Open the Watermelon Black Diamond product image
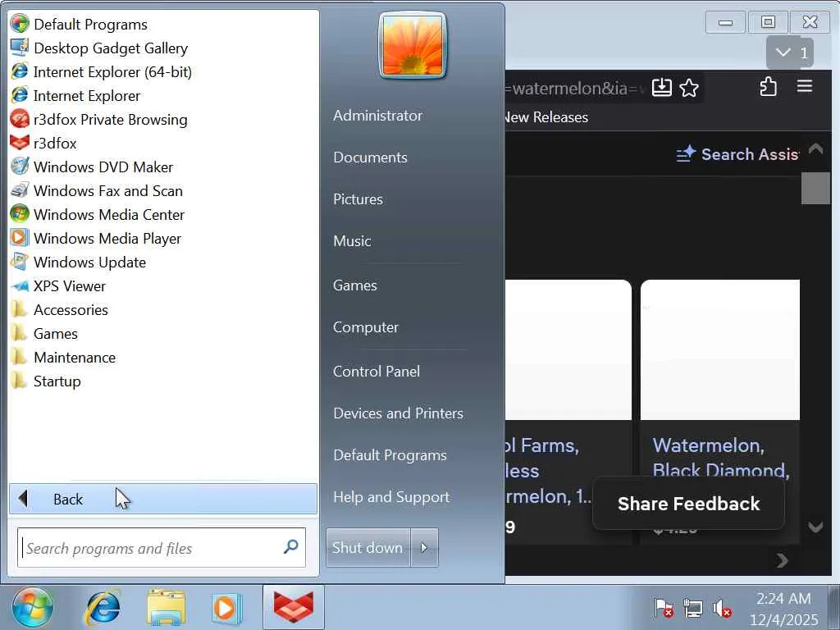 coord(720,349)
